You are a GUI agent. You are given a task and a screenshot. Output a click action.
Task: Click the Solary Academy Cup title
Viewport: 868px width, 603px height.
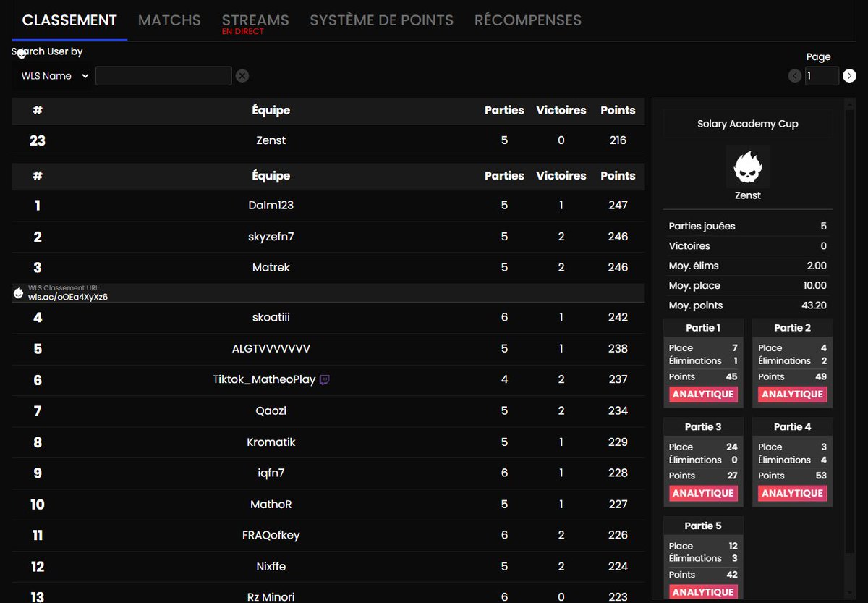point(748,124)
